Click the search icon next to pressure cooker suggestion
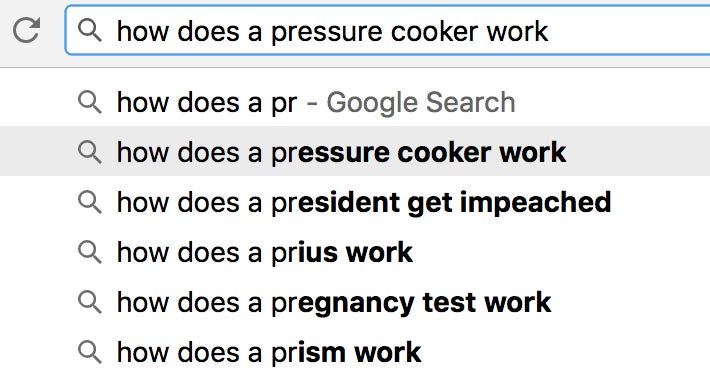The height and width of the screenshot is (376, 710). [89, 152]
